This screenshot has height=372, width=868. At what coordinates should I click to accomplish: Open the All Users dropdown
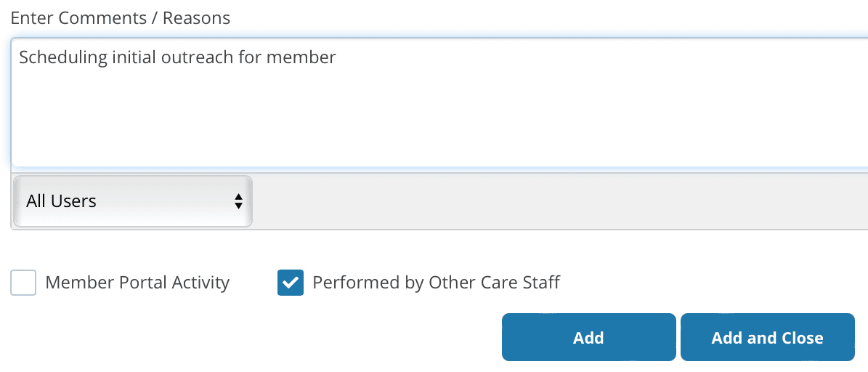click(x=133, y=201)
